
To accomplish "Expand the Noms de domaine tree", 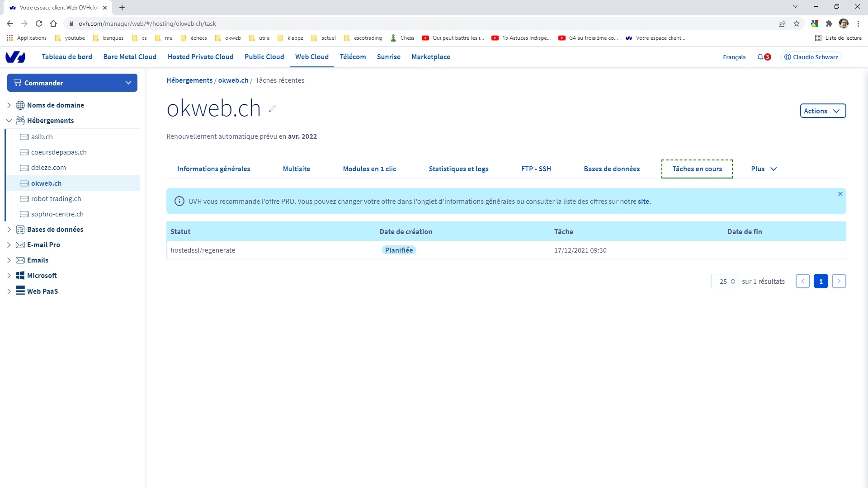I will point(9,105).
